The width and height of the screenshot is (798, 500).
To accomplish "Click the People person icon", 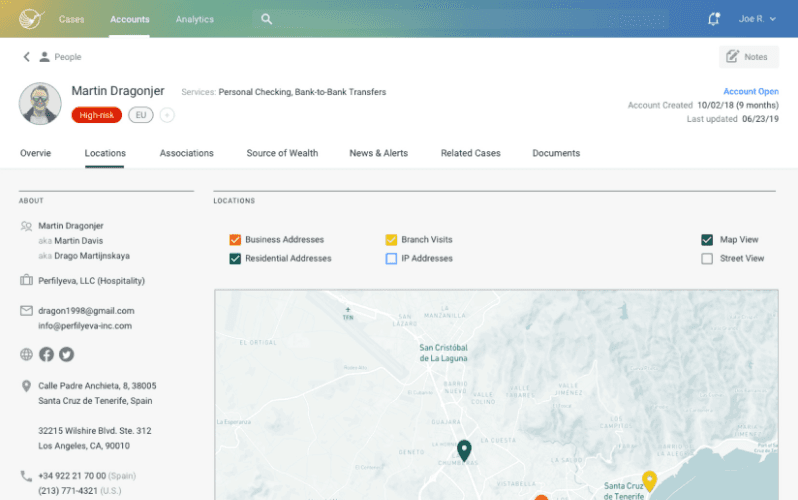I will click(x=45, y=57).
